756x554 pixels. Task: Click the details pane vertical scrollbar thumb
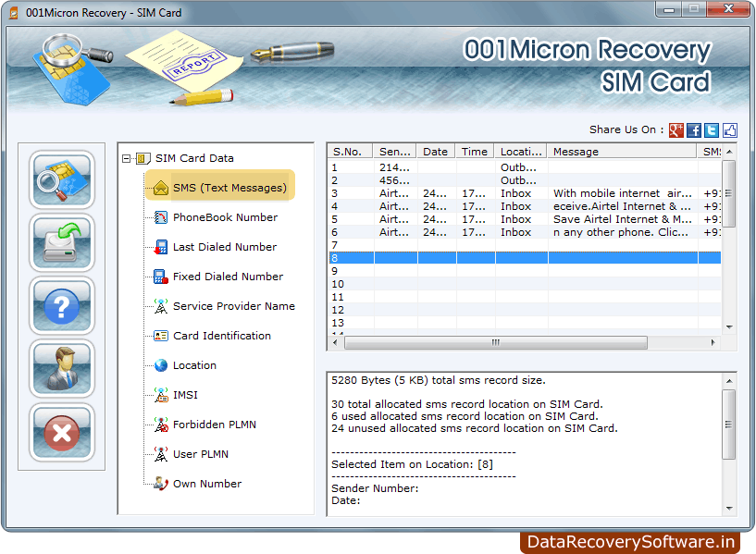[729, 425]
